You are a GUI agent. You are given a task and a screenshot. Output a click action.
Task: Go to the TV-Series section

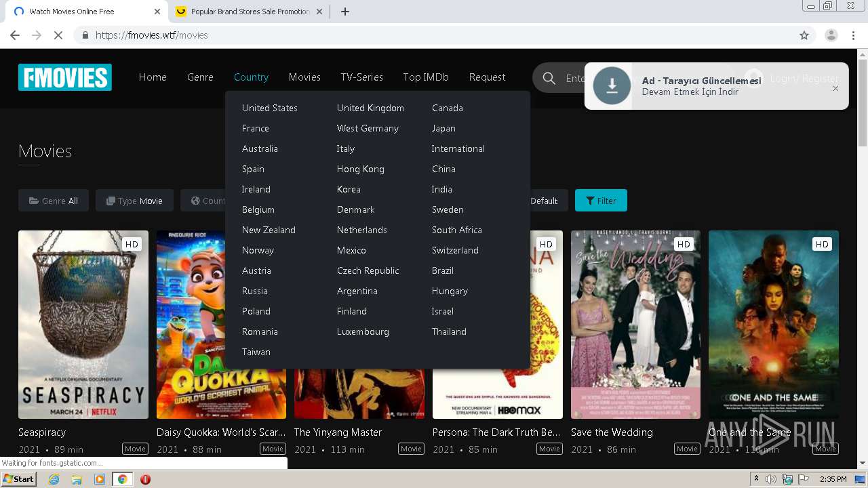[x=361, y=77]
